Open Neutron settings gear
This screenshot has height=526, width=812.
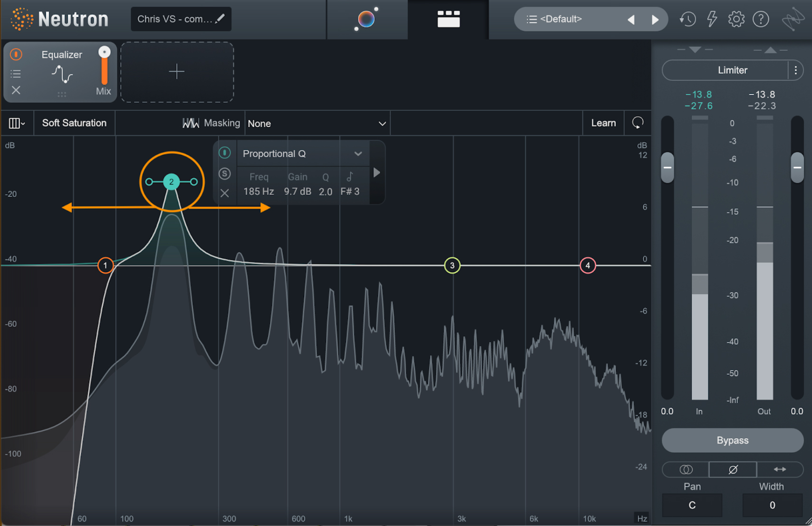736,19
